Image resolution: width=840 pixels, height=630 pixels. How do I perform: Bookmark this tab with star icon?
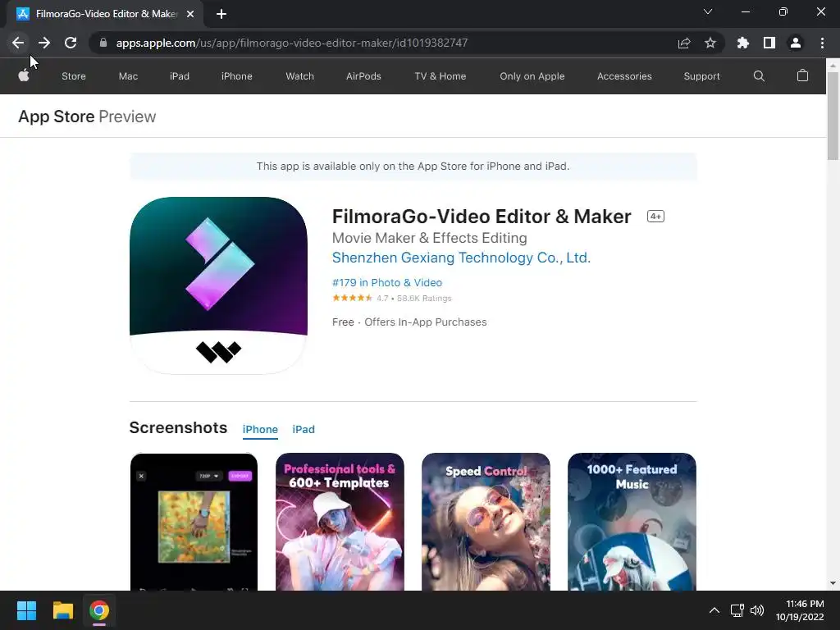pyautogui.click(x=710, y=43)
